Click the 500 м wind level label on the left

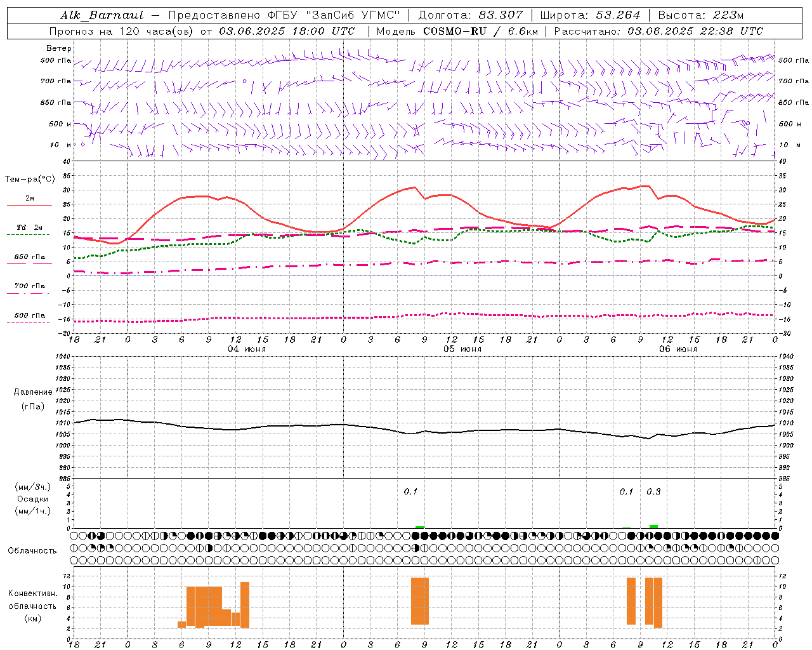coord(60,124)
